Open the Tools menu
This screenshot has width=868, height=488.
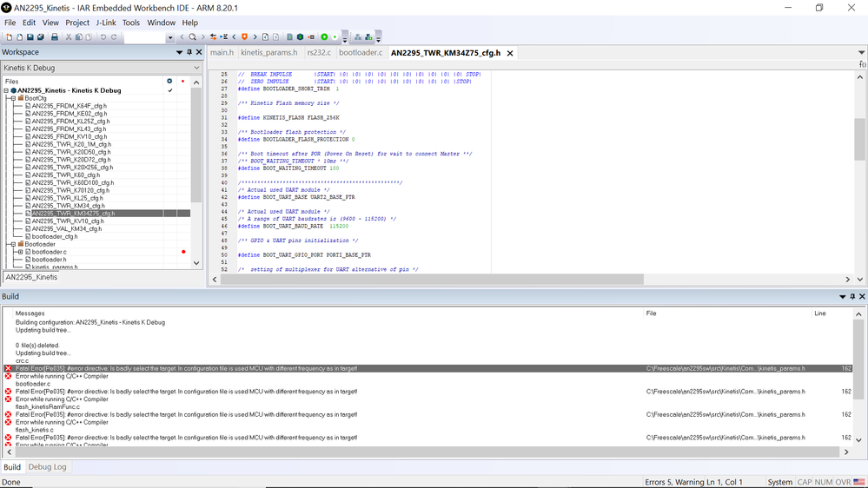[x=130, y=23]
